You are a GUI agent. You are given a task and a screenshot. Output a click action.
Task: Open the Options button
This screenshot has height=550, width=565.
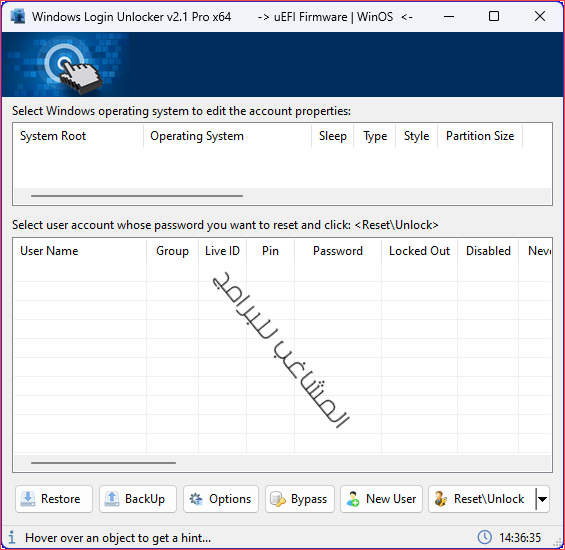pos(221,499)
